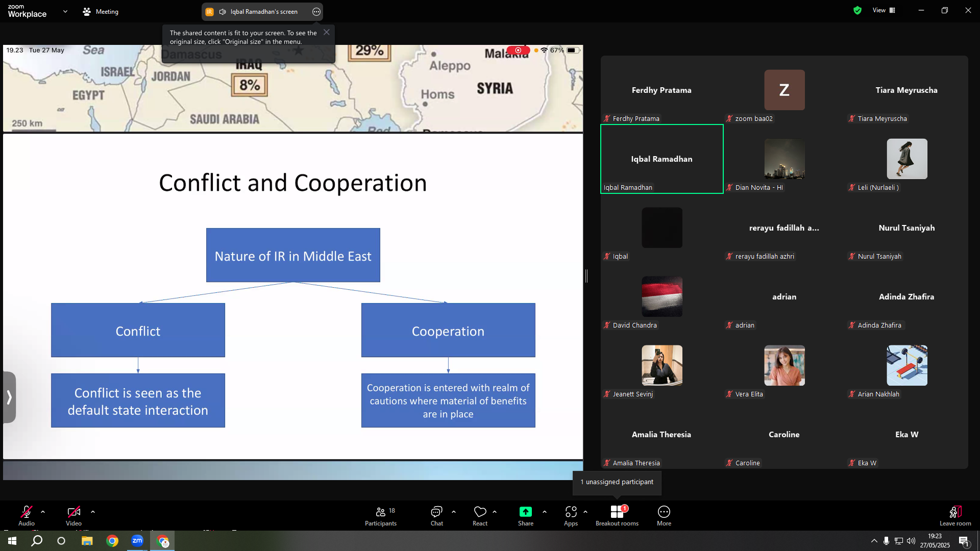980x551 pixels.
Task: Click the system tray microphone icon
Action: coord(887,541)
